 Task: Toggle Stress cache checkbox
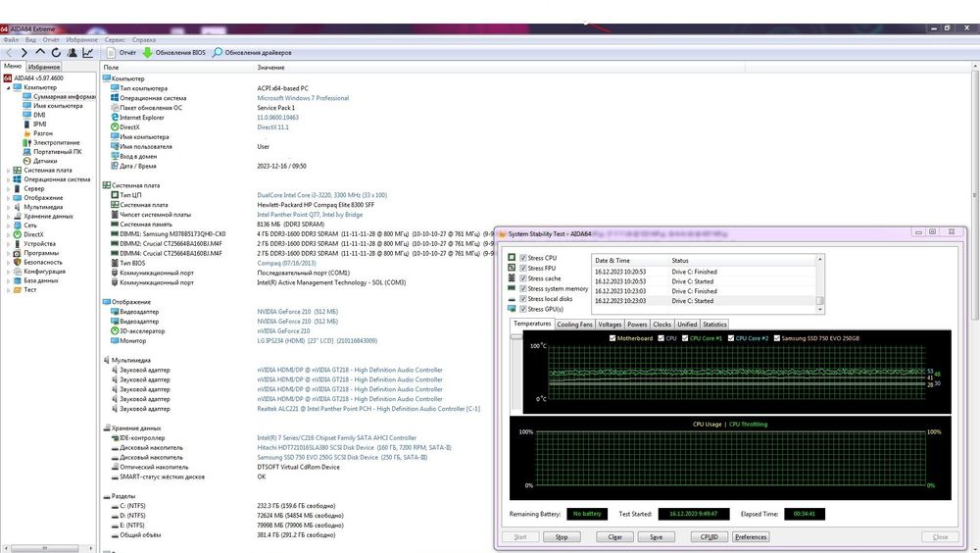pyautogui.click(x=523, y=278)
